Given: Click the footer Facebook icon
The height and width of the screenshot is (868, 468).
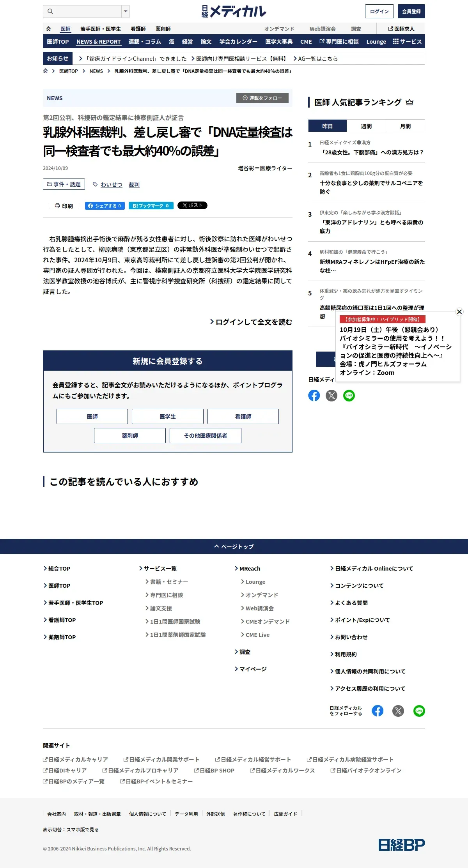Looking at the screenshot, I should [378, 711].
